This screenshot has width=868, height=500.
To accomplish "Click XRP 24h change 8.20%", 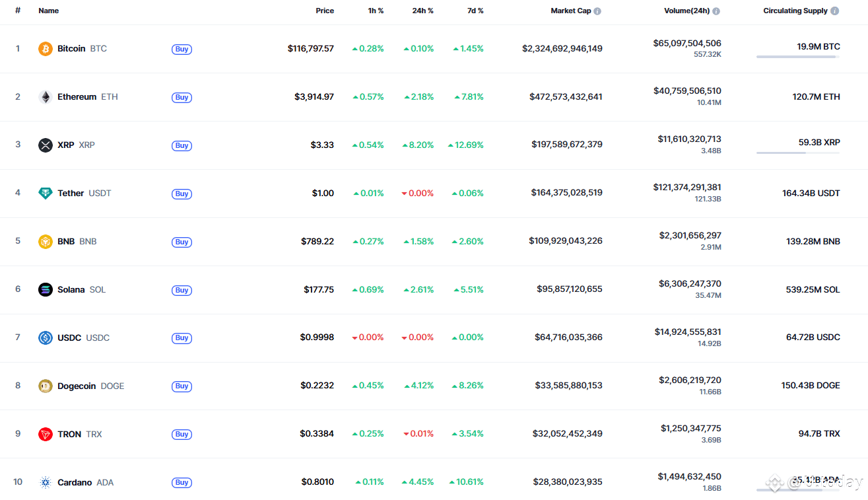I will coord(418,145).
